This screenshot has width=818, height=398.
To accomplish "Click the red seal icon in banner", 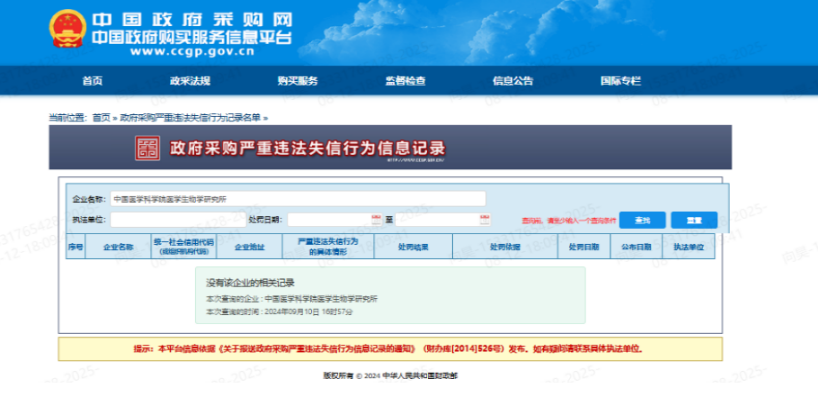I will [148, 148].
